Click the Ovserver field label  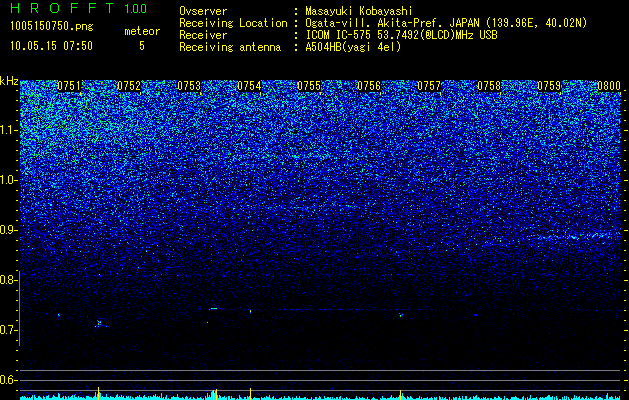[203, 11]
